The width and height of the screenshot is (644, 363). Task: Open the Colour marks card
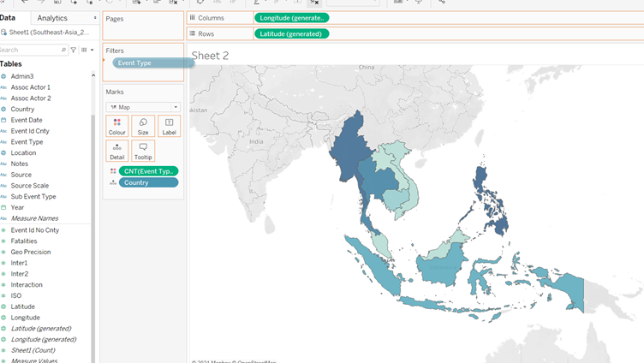(x=117, y=126)
